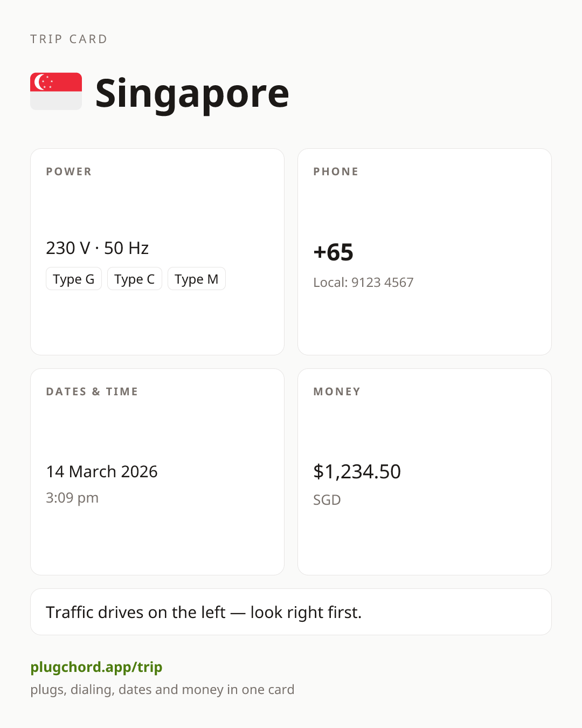Click the 230 V · 50 Hz voltage text
The image size is (582, 728).
pos(98,248)
